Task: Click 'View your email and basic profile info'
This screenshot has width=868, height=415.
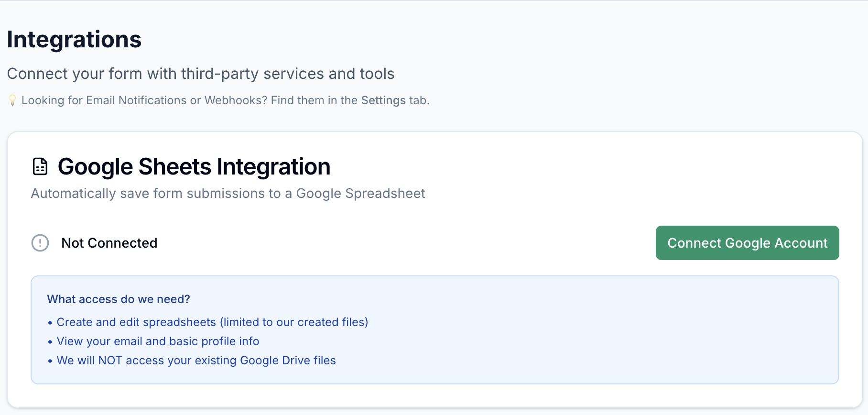Action: click(x=158, y=341)
